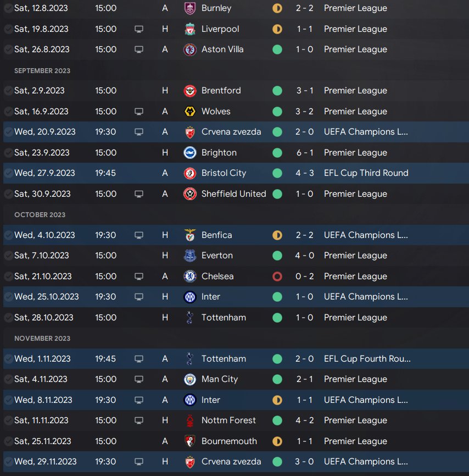Toggle check mark beside Wed, 27.9.2023 fixture
Viewport: 469px width, 476px height.
tap(8, 173)
